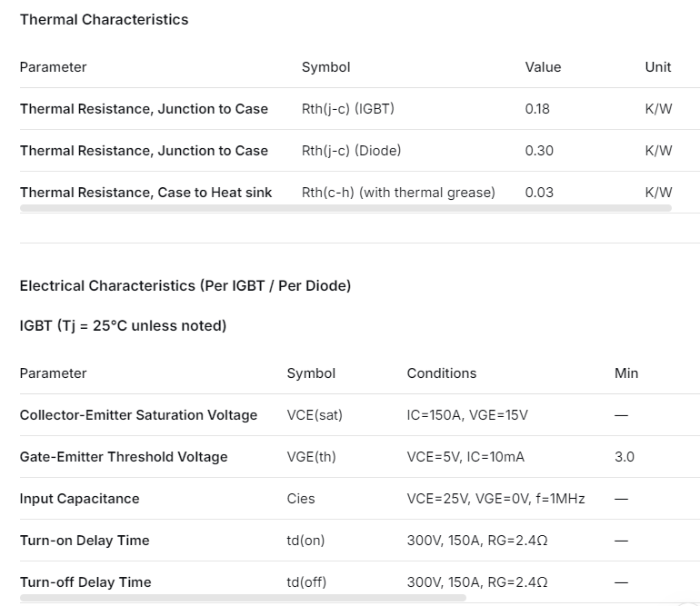
Task: Select the "Electrical Characteristics (Per IGBT / Per Diode)" heading
Action: click(x=185, y=285)
